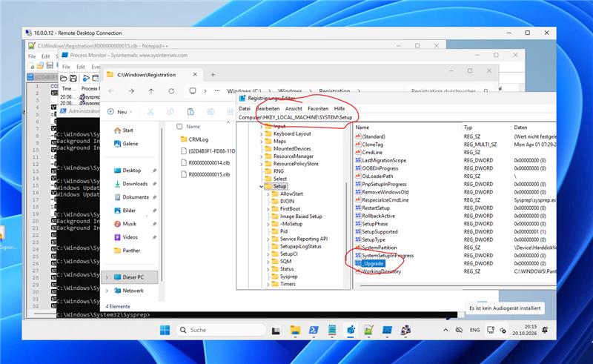Open Hilfe menu in Registry Editor
The width and height of the screenshot is (593, 364).
(339, 108)
